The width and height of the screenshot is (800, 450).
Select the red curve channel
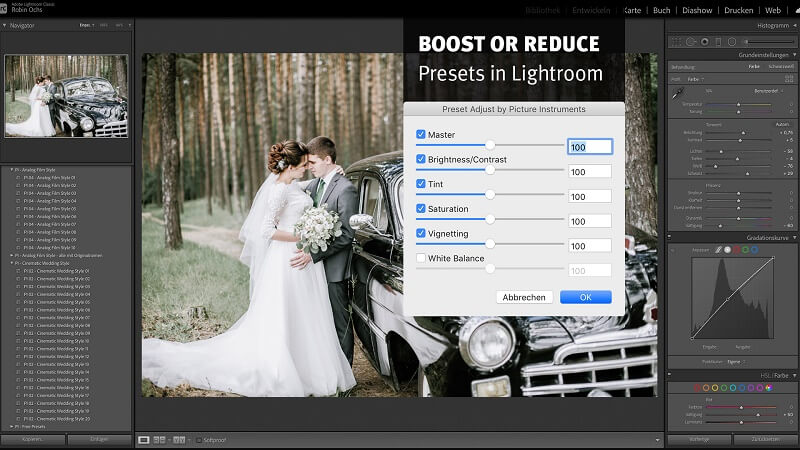point(736,250)
